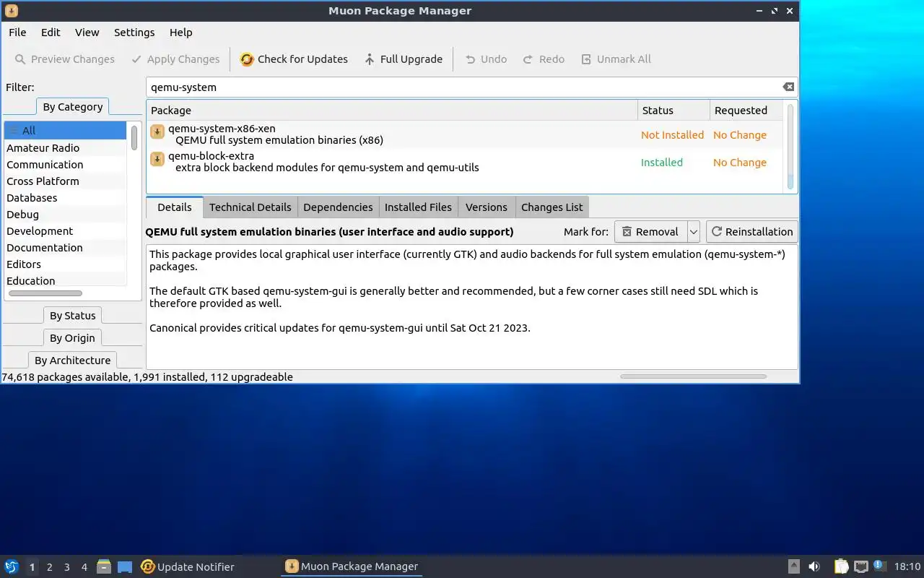Click the qemu-system-x86-xen package name
Screen dimensions: 924x578
(x=222, y=129)
